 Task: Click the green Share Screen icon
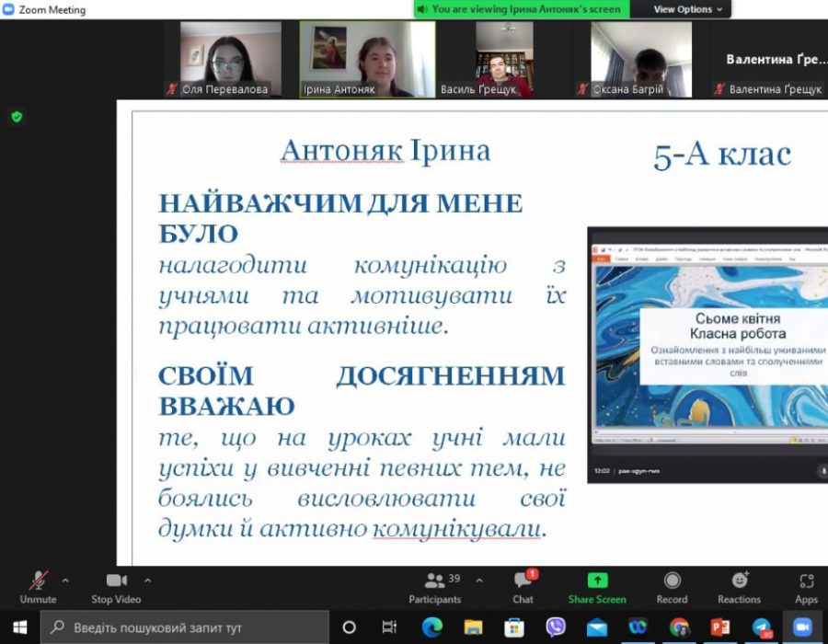click(597, 581)
